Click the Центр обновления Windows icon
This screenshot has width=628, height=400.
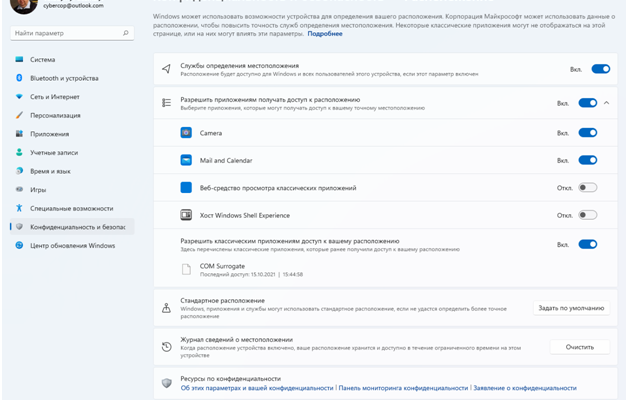coord(19,245)
